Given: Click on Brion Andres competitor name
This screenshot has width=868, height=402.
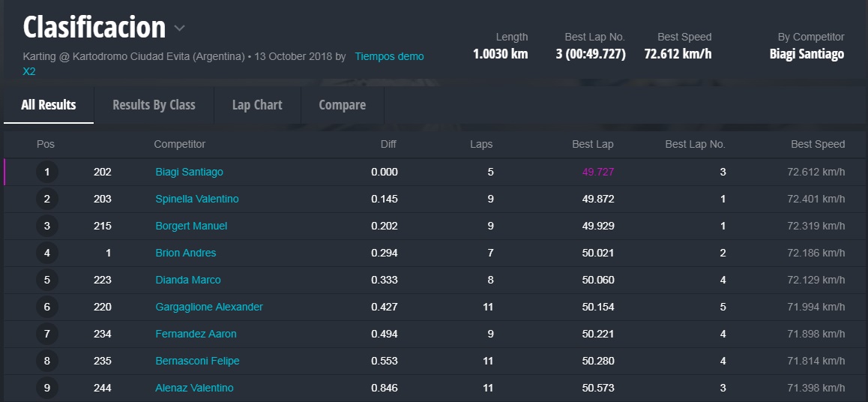Looking at the screenshot, I should coord(185,253).
